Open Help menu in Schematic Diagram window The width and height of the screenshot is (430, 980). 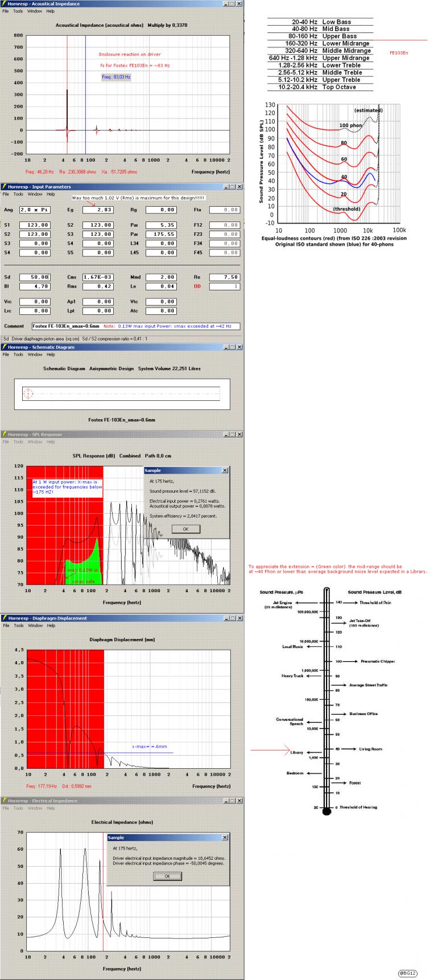click(x=51, y=354)
